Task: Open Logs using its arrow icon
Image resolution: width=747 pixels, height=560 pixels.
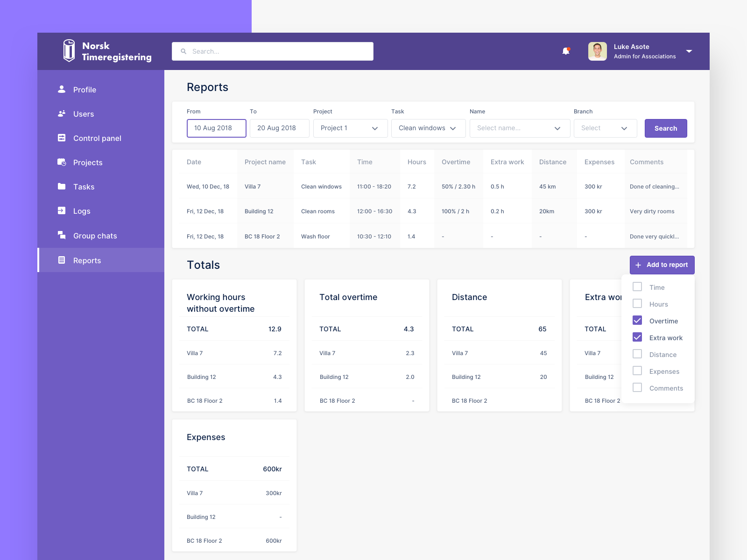Action: [62, 210]
